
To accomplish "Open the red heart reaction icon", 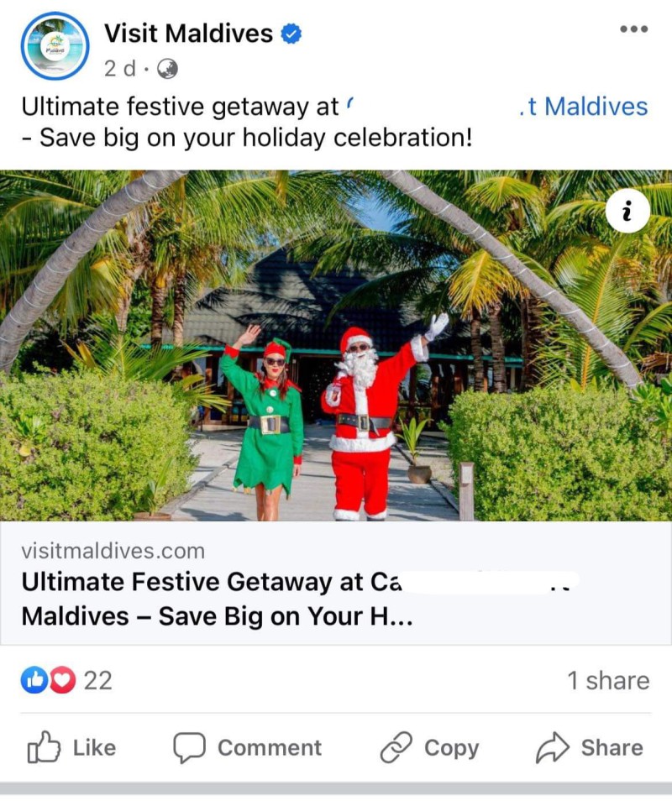I will (x=62, y=680).
